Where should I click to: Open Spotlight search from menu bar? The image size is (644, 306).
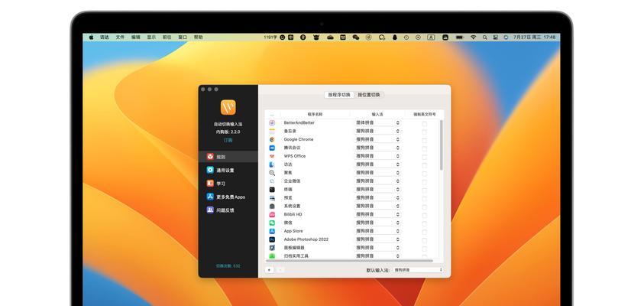pos(484,37)
